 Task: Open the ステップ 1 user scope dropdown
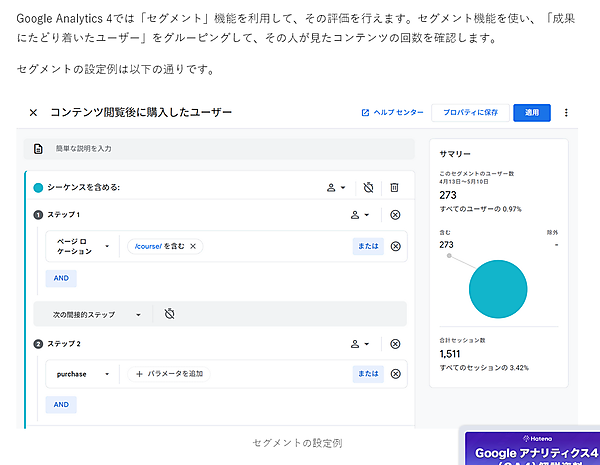359,215
